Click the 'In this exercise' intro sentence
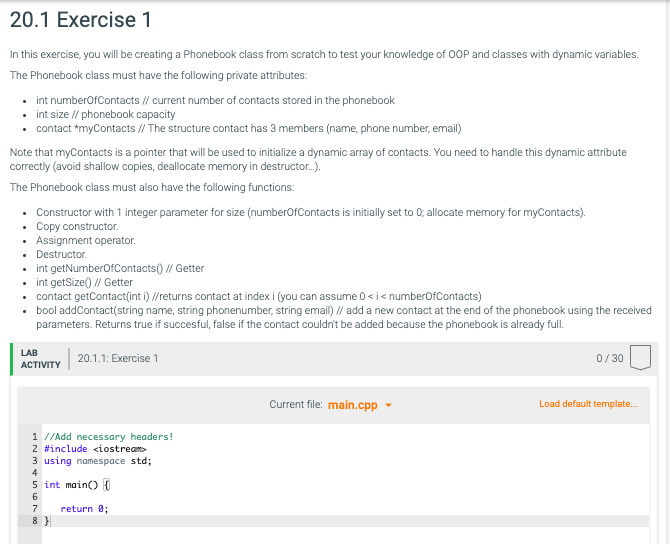 (x=324, y=55)
